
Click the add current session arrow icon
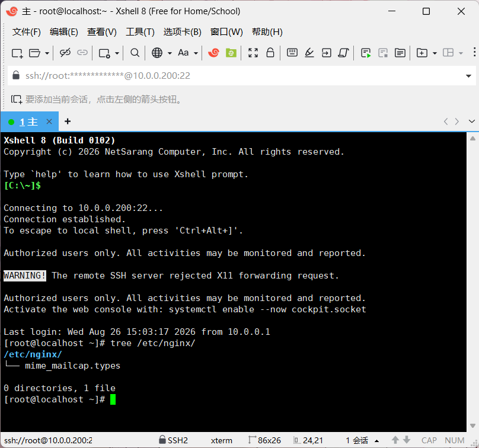tap(17, 99)
